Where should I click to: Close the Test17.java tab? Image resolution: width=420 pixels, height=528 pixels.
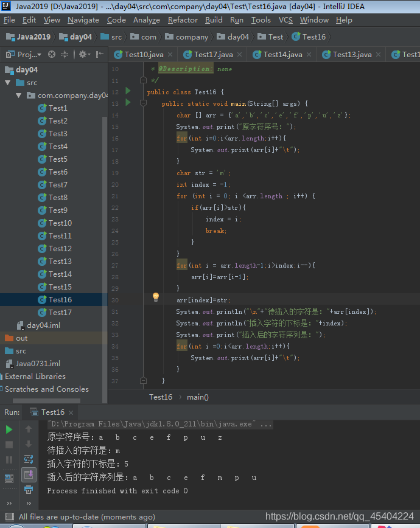tap(240, 55)
